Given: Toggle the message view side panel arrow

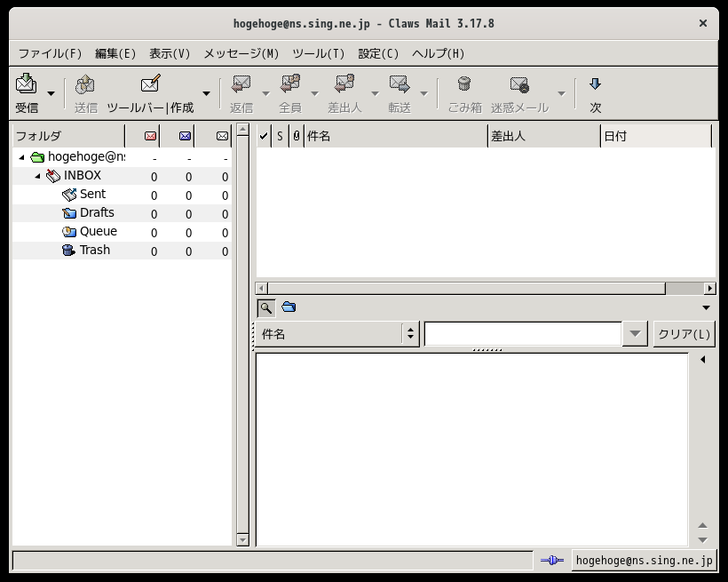Looking at the screenshot, I should (x=703, y=359).
